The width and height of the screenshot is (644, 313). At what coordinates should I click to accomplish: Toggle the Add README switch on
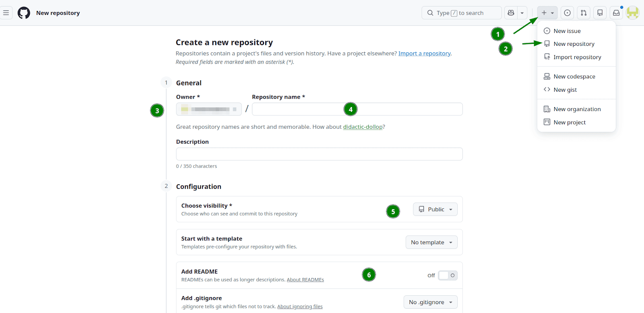pyautogui.click(x=448, y=276)
